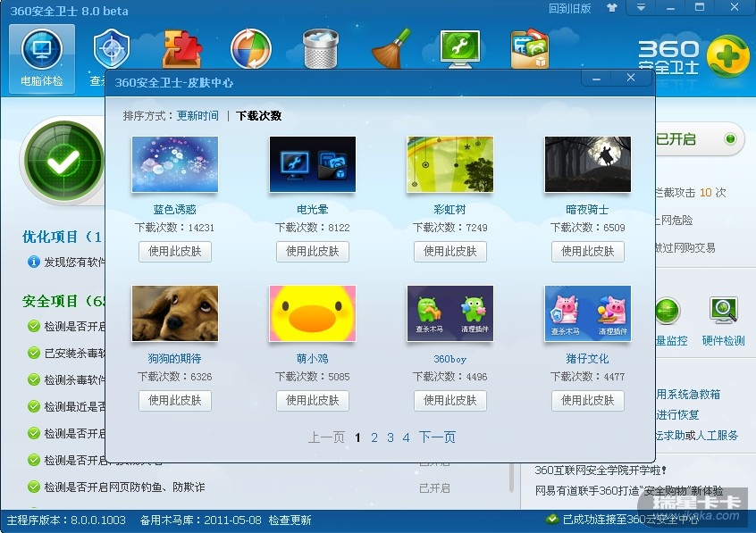The height and width of the screenshot is (533, 756).
Task: Select the 电光晕 skin thumbnail
Action: [313, 164]
